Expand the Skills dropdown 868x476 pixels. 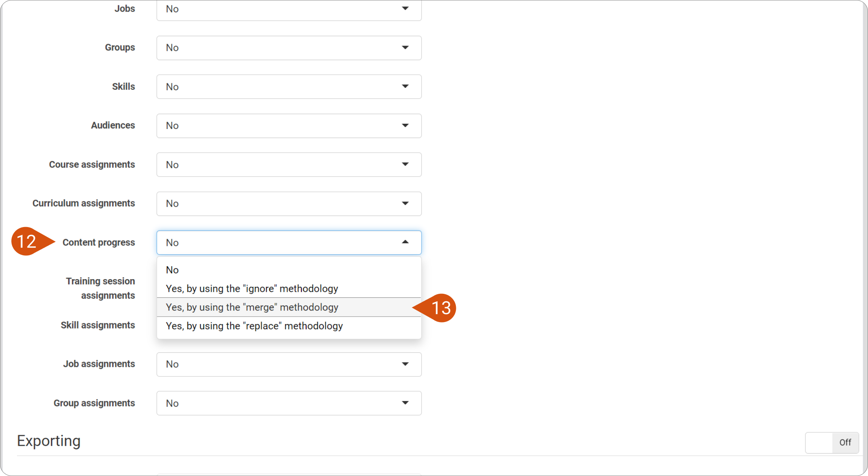[289, 87]
